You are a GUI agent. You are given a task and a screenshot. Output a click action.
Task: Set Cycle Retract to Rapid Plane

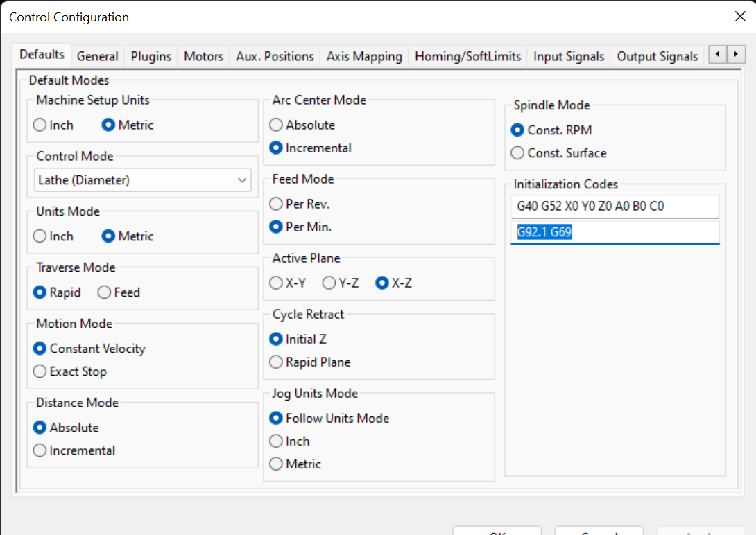click(276, 362)
